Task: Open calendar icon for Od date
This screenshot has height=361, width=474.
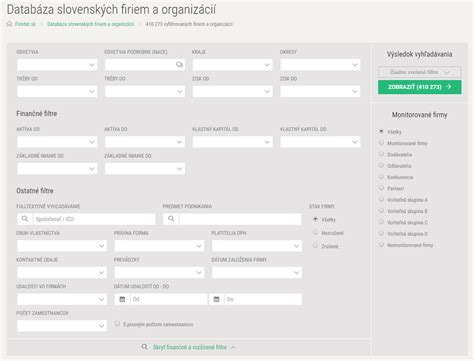Action: tap(122, 299)
